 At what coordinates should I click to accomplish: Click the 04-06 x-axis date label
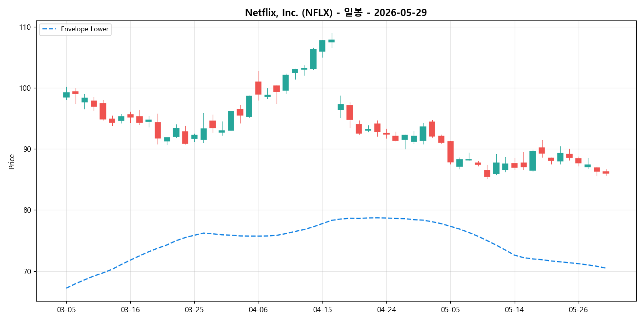(x=258, y=309)
